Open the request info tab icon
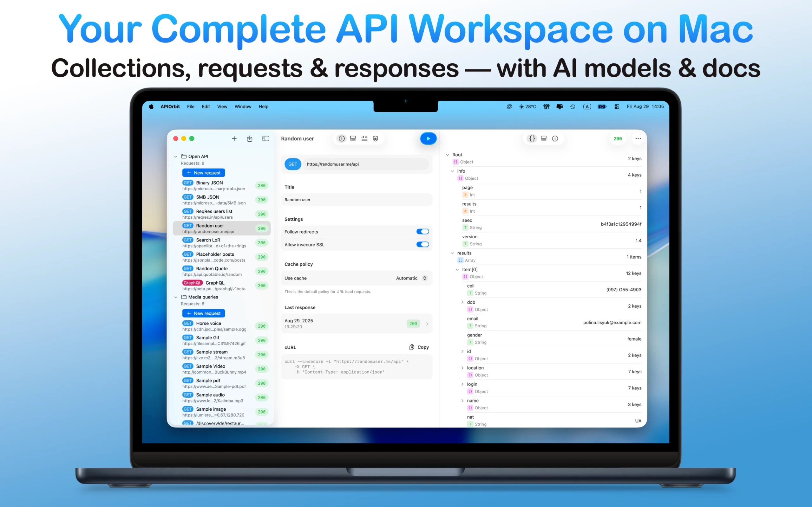812x507 pixels. coord(341,138)
